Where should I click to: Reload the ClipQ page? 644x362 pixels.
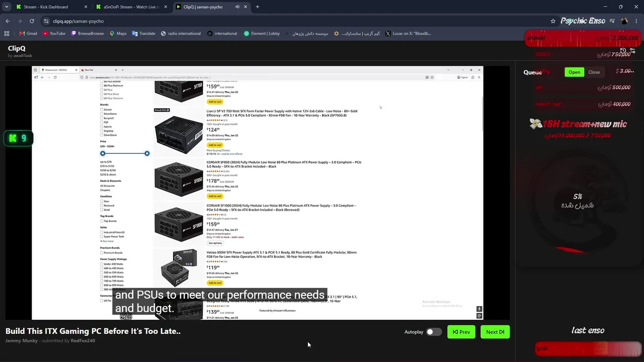tap(32, 21)
